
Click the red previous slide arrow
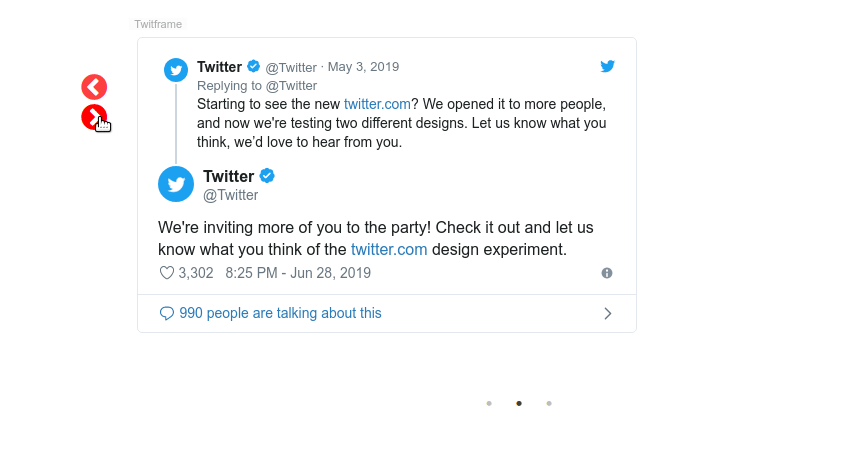click(94, 87)
